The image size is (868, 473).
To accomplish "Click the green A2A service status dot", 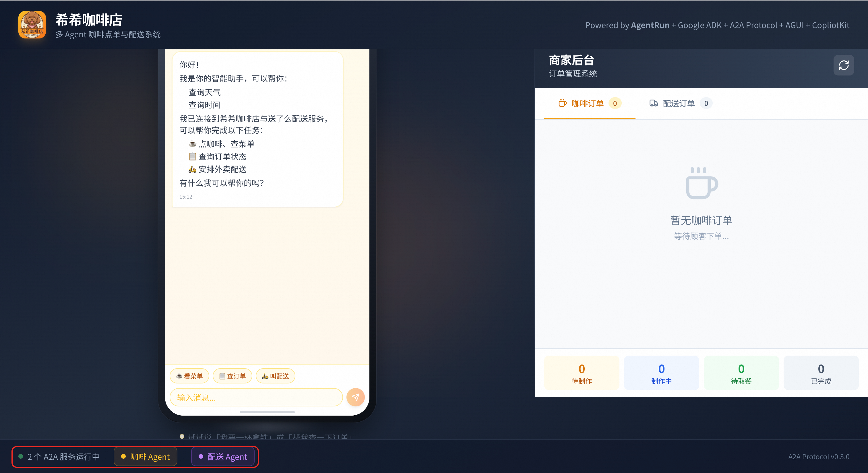I will pyautogui.click(x=21, y=456).
